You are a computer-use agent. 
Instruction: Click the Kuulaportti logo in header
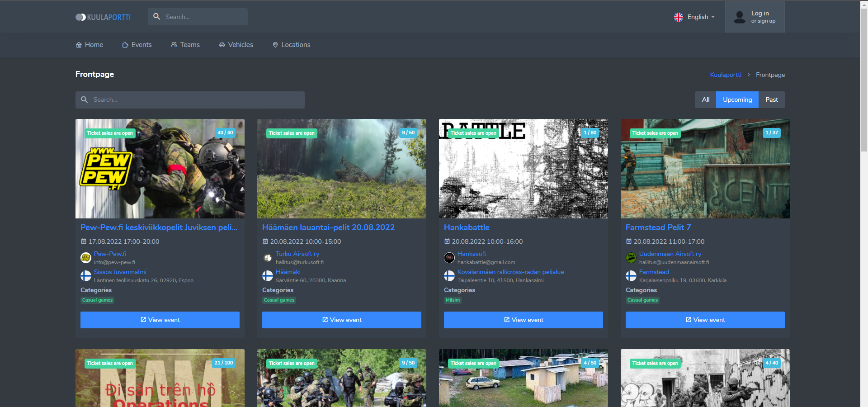103,17
